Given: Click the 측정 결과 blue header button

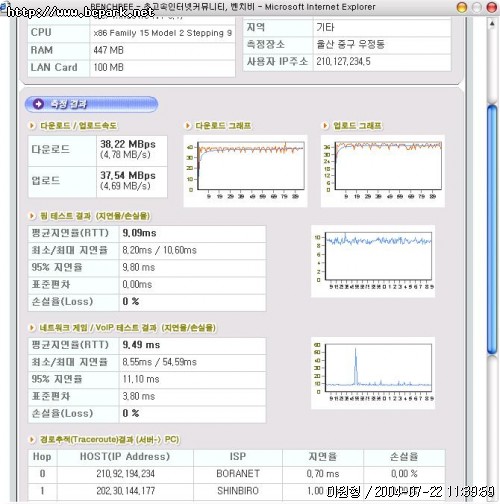Looking at the screenshot, I should (x=91, y=104).
